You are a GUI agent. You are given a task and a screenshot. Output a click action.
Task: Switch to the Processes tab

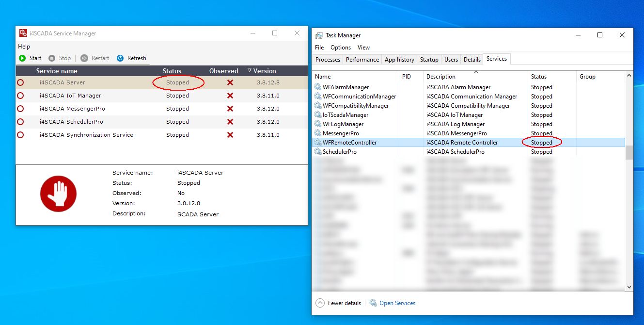point(328,60)
